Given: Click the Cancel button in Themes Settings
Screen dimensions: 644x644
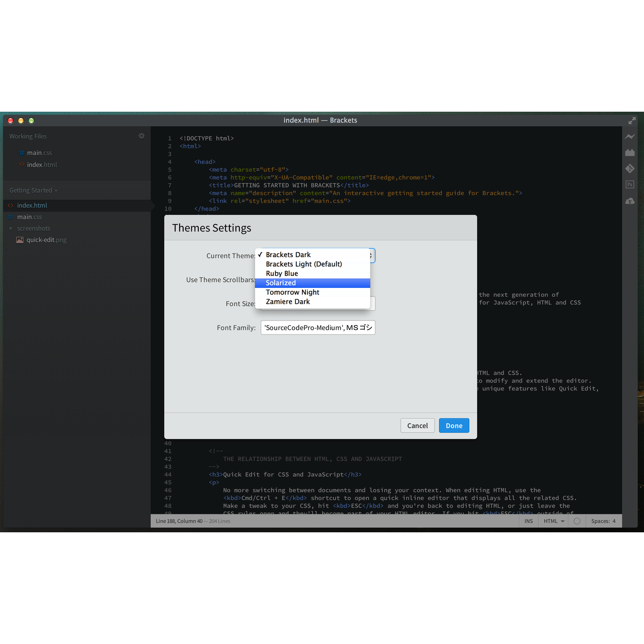Looking at the screenshot, I should coord(417,426).
